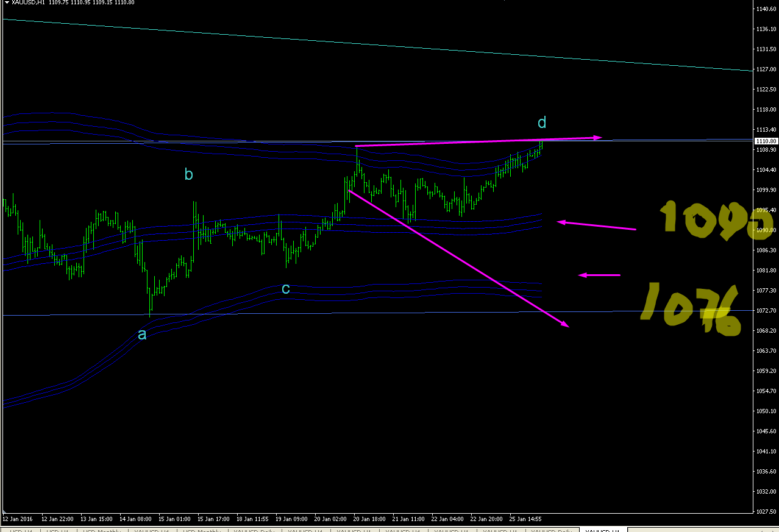Click the long diagonal magenta down arrow
The width and height of the screenshot is (779, 532).
coord(458,259)
